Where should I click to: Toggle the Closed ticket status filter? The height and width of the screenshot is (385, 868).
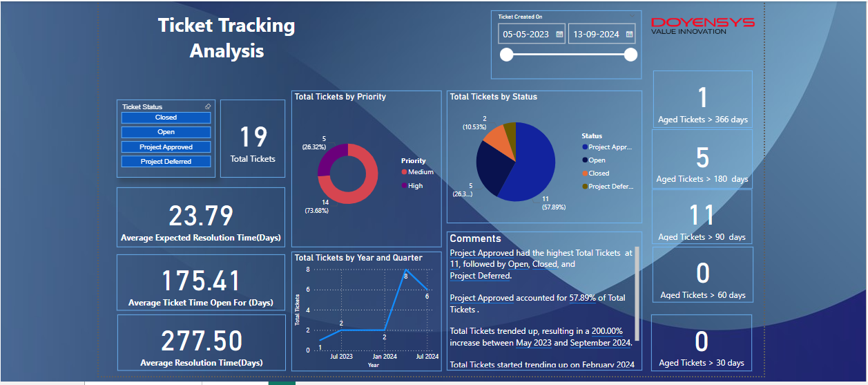(x=166, y=118)
